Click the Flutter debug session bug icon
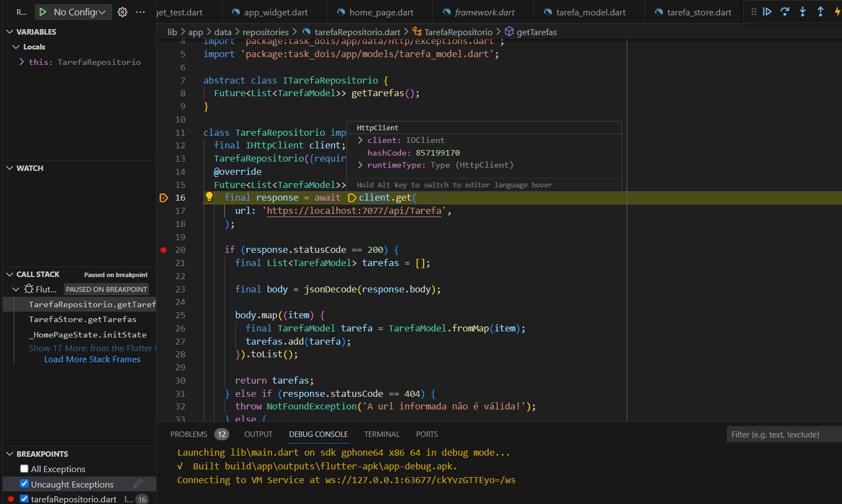Image resolution: width=842 pixels, height=504 pixels. click(x=29, y=289)
